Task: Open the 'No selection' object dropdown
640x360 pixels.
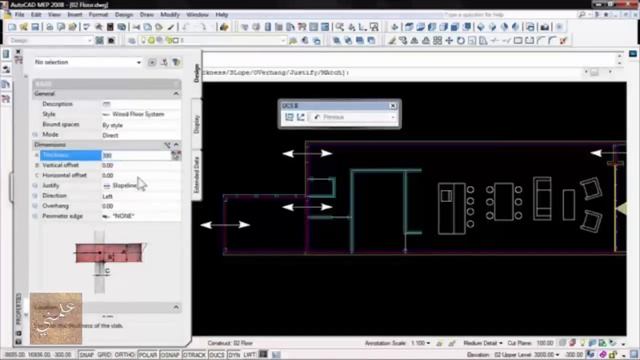Action: click(x=88, y=62)
